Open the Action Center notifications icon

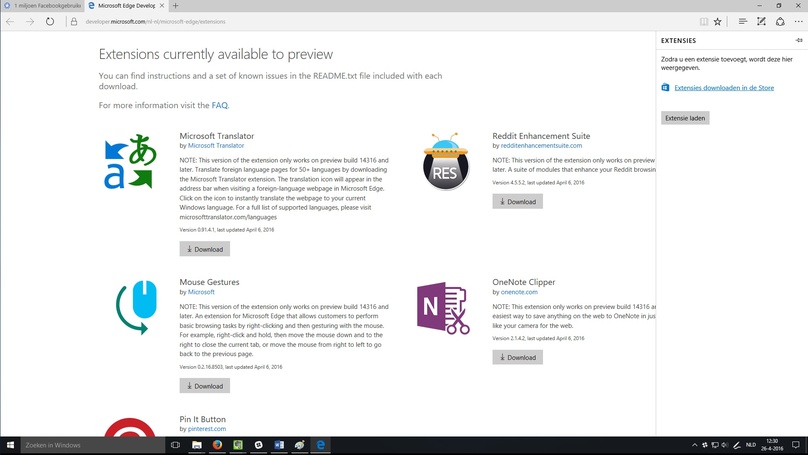click(796, 445)
